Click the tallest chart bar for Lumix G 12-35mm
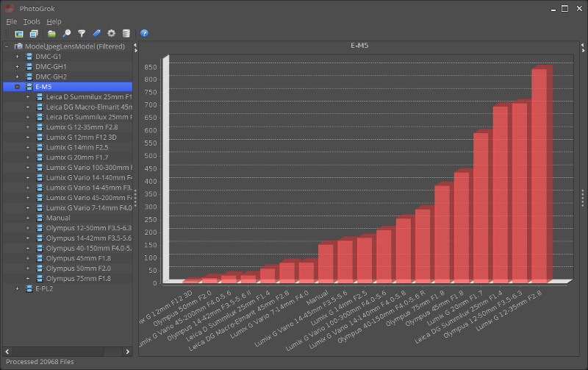The image size is (588, 370). click(x=539, y=175)
